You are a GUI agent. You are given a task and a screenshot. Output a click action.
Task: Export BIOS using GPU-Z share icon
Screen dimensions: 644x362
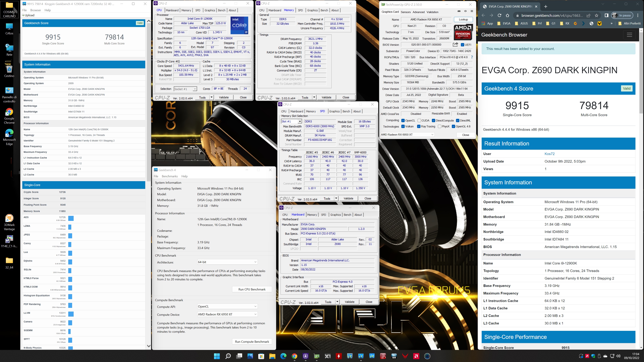pos(455,44)
